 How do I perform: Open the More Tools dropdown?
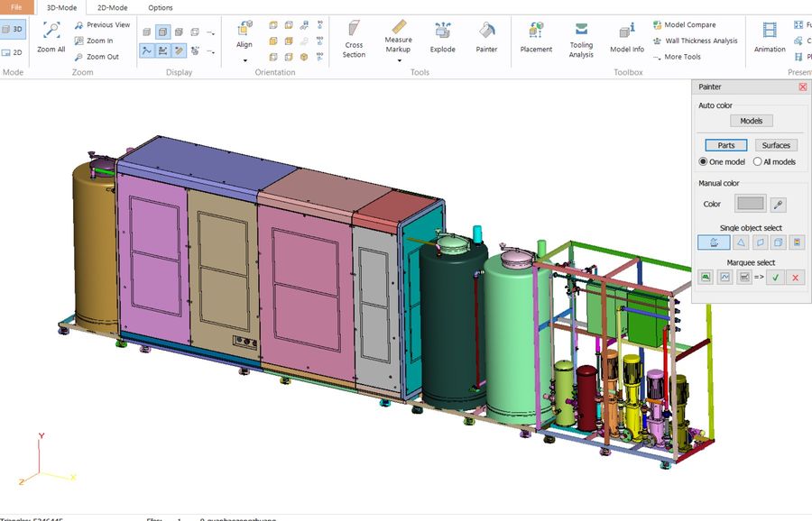click(677, 57)
